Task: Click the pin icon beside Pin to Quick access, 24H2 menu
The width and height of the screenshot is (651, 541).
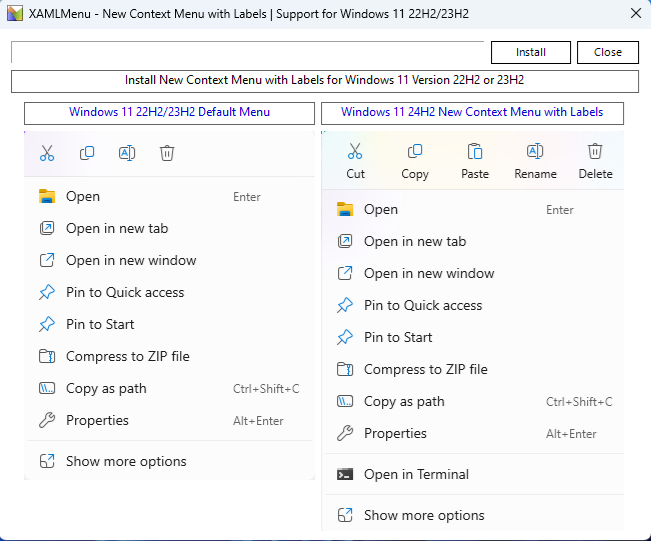Action: coord(345,305)
